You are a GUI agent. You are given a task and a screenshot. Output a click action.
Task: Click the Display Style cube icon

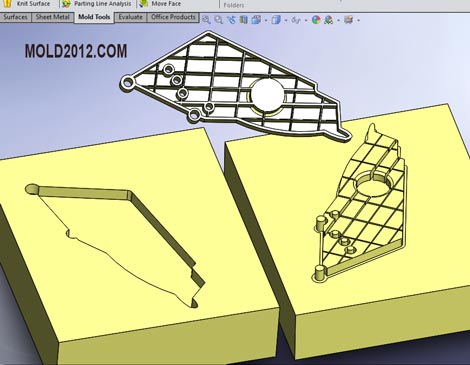point(276,20)
